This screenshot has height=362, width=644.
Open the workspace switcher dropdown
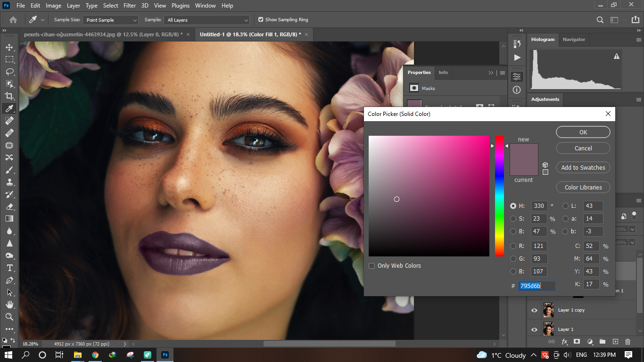(614, 20)
